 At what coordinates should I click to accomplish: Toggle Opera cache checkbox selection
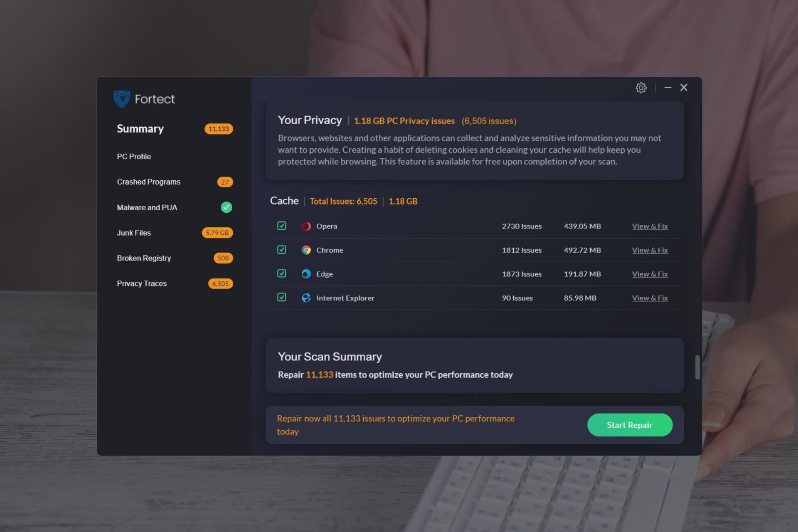click(x=281, y=226)
